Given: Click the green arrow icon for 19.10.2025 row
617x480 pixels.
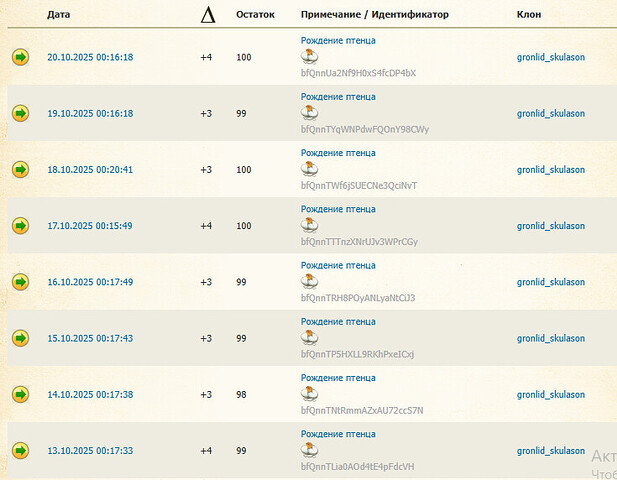Looking at the screenshot, I should pos(20,113).
